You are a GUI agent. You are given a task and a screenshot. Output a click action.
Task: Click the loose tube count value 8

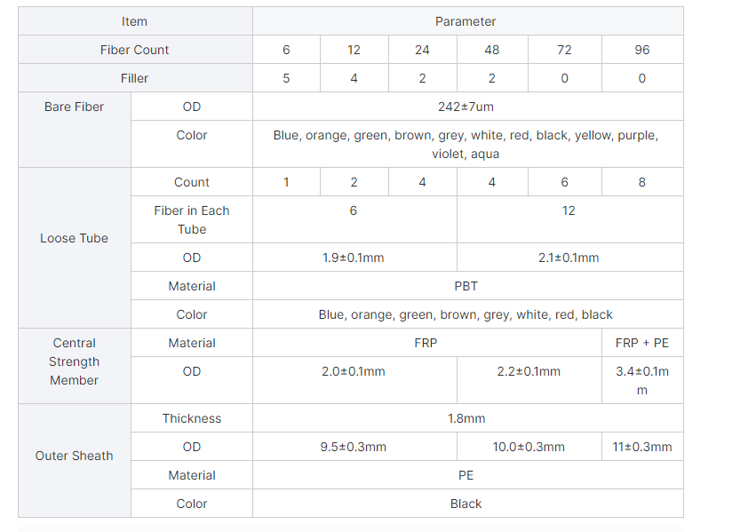pyautogui.click(x=642, y=182)
